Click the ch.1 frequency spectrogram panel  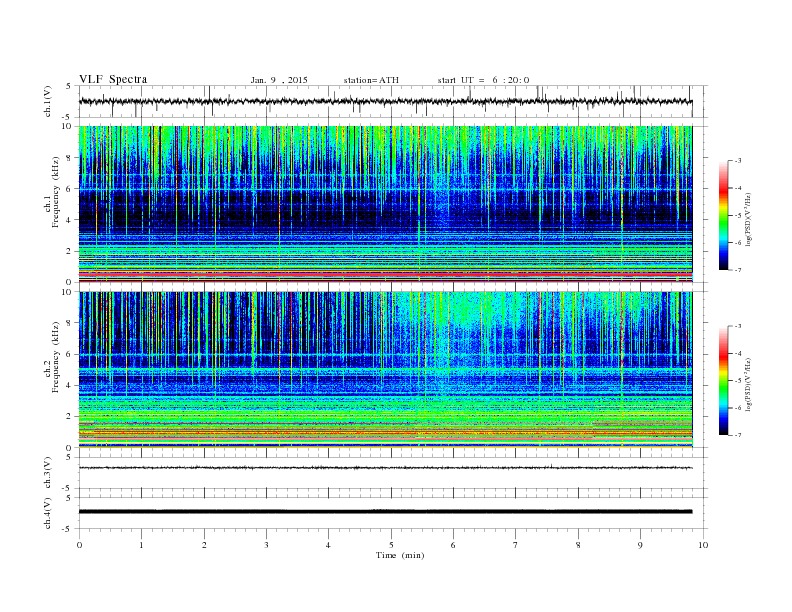coord(386,204)
